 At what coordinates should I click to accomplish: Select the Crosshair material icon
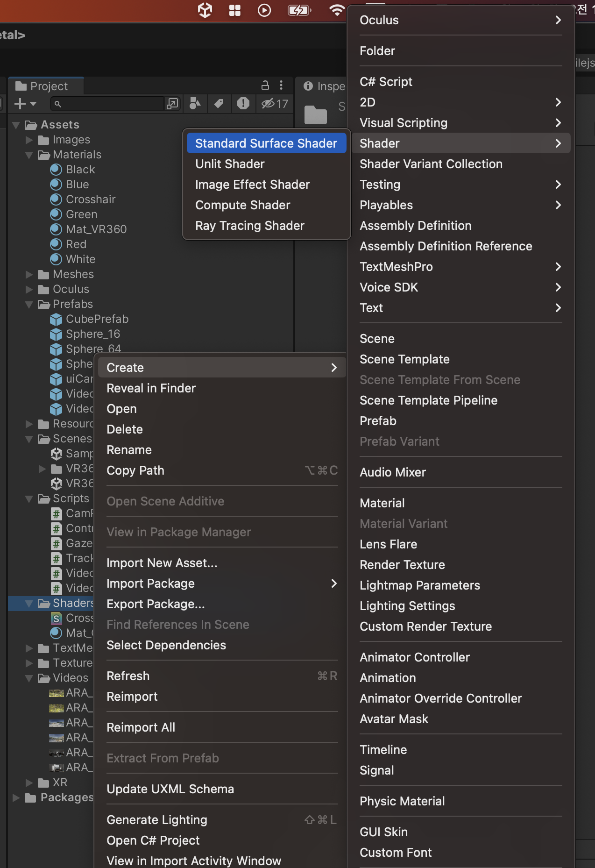click(x=56, y=199)
